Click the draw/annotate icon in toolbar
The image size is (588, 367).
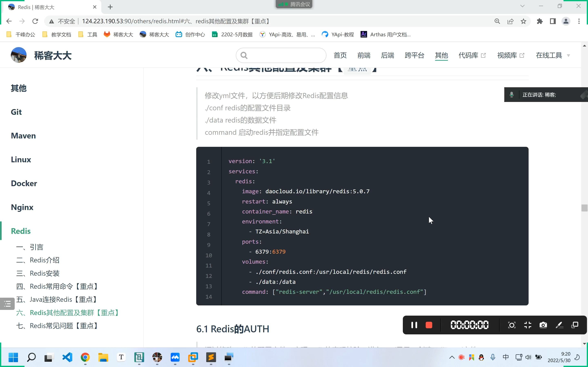(559, 325)
